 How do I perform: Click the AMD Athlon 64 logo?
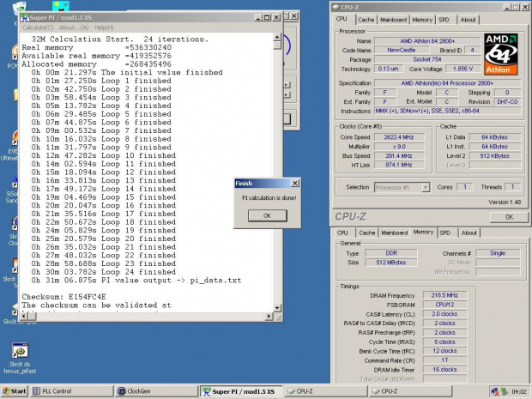501,54
